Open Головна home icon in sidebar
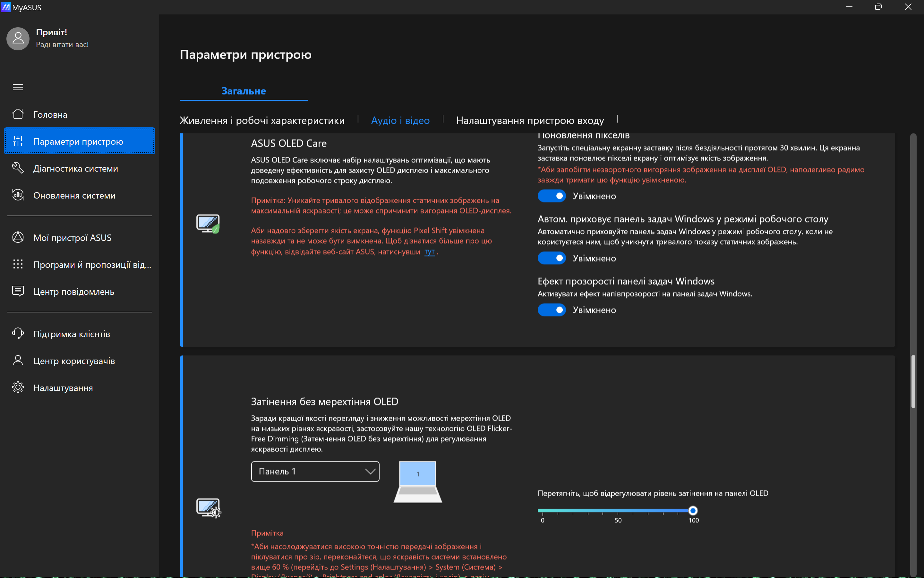The width and height of the screenshot is (924, 578). click(x=18, y=114)
